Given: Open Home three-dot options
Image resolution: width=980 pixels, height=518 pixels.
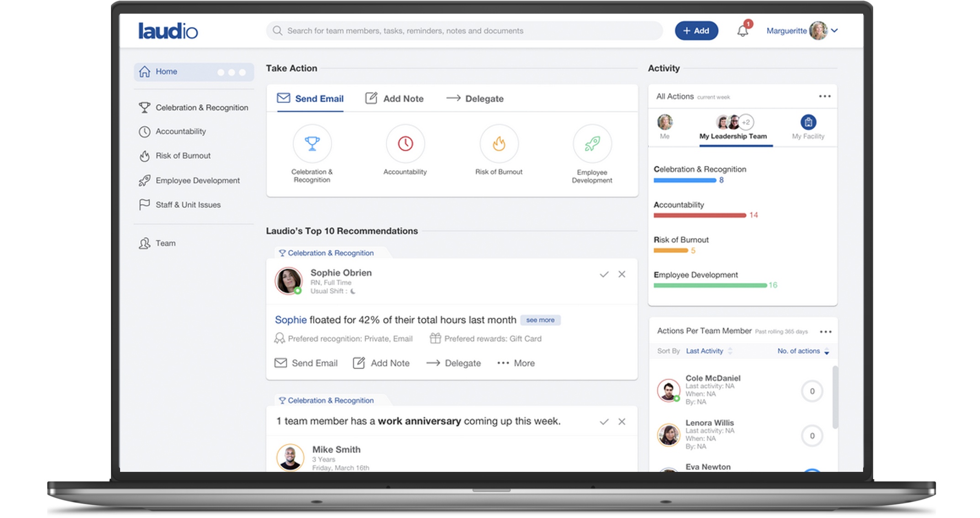Looking at the screenshot, I should (x=232, y=72).
